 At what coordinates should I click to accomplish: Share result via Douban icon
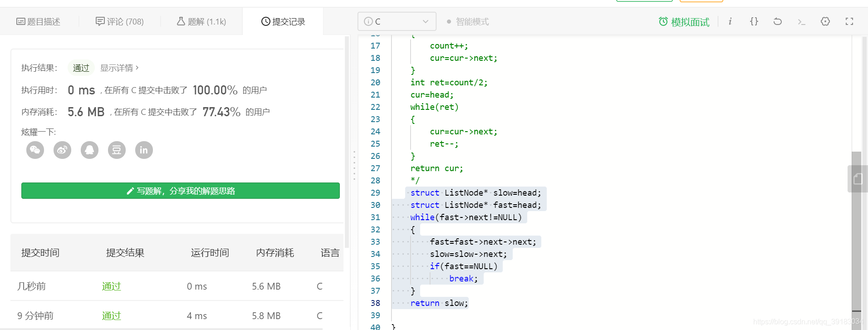tap(117, 150)
